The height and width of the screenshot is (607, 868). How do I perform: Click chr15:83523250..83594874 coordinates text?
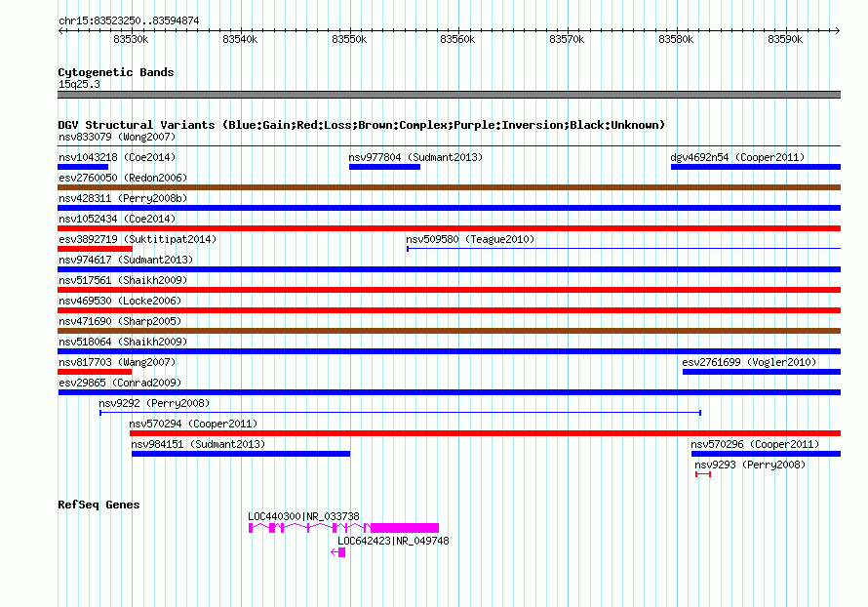tap(129, 20)
